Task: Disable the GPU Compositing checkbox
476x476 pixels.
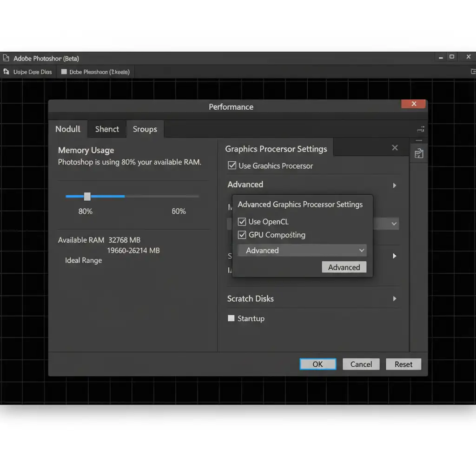Action: click(x=242, y=235)
